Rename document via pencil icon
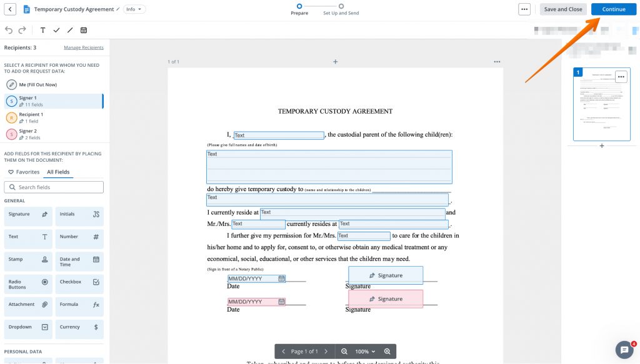Image resolution: width=640 pixels, height=364 pixels. 118,9
